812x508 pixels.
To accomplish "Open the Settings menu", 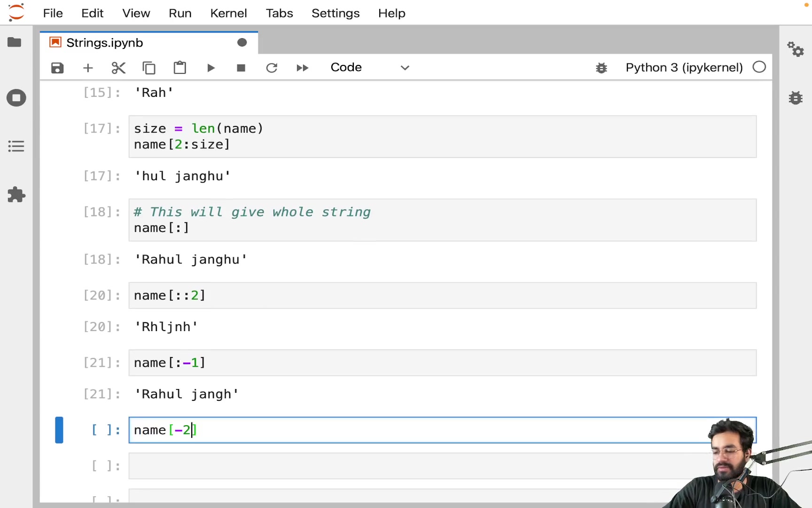I will (336, 13).
